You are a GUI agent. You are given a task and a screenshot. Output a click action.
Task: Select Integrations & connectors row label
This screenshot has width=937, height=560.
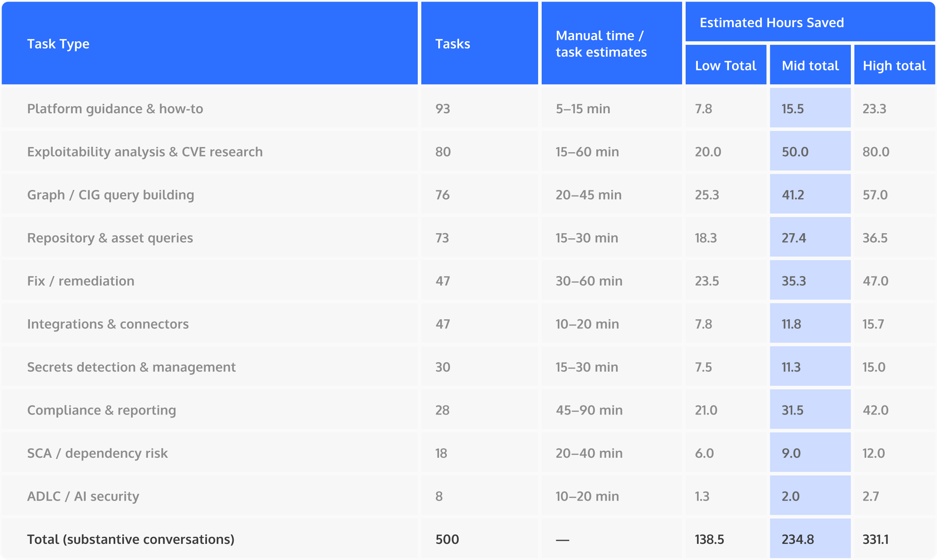pyautogui.click(x=108, y=324)
